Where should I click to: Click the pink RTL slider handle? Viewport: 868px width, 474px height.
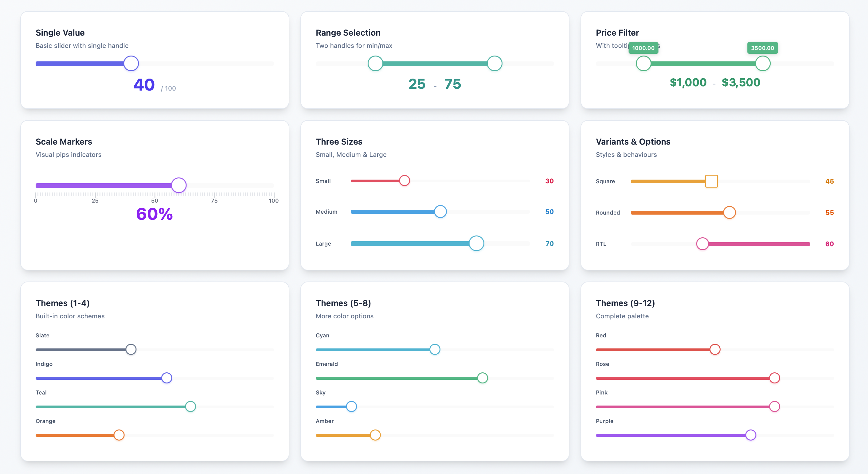pyautogui.click(x=702, y=243)
